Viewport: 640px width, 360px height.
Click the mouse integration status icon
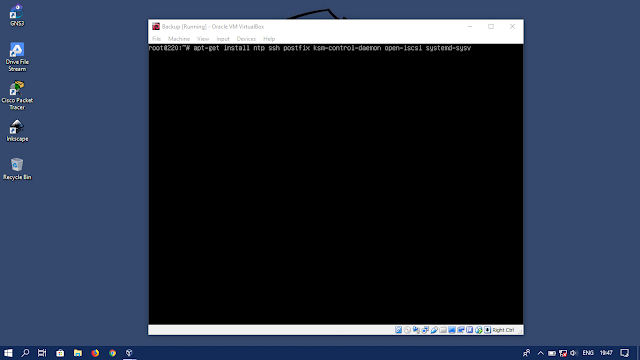point(478,330)
